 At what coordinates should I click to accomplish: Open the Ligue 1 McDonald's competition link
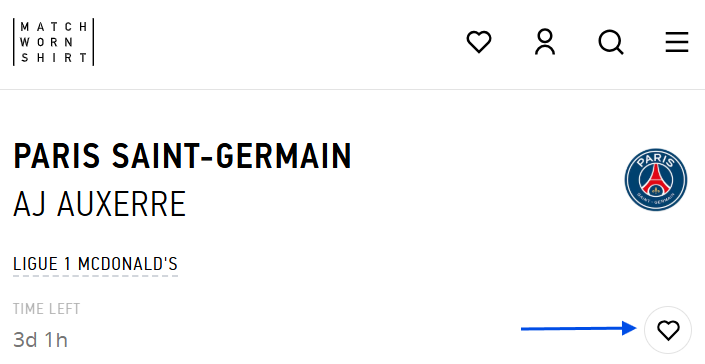coord(95,264)
